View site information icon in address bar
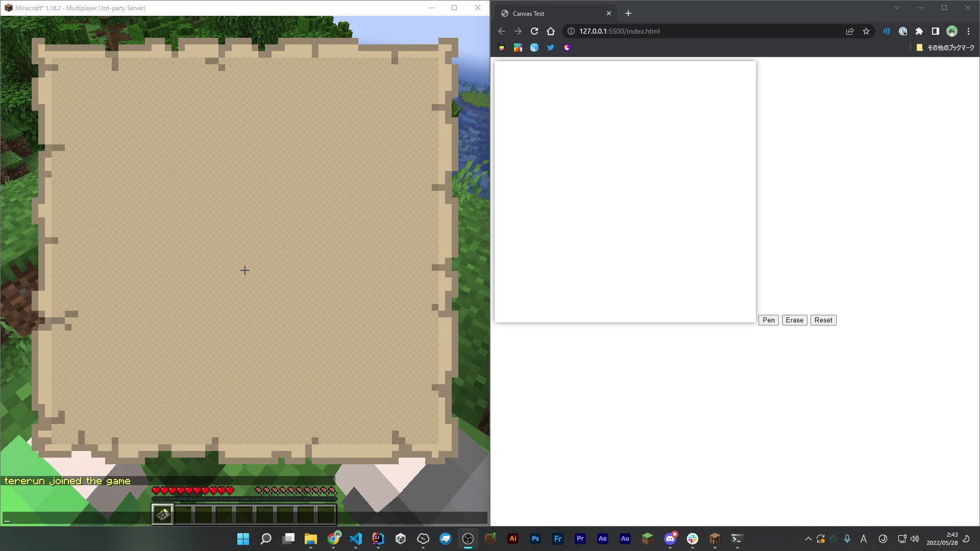Image resolution: width=980 pixels, height=551 pixels. (x=571, y=31)
